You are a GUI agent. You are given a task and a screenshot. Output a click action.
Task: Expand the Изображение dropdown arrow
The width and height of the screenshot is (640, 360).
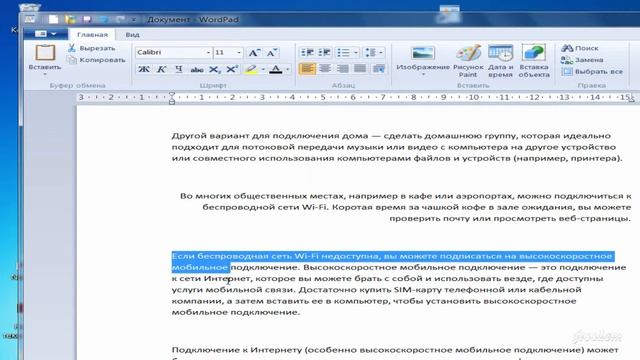pos(423,74)
